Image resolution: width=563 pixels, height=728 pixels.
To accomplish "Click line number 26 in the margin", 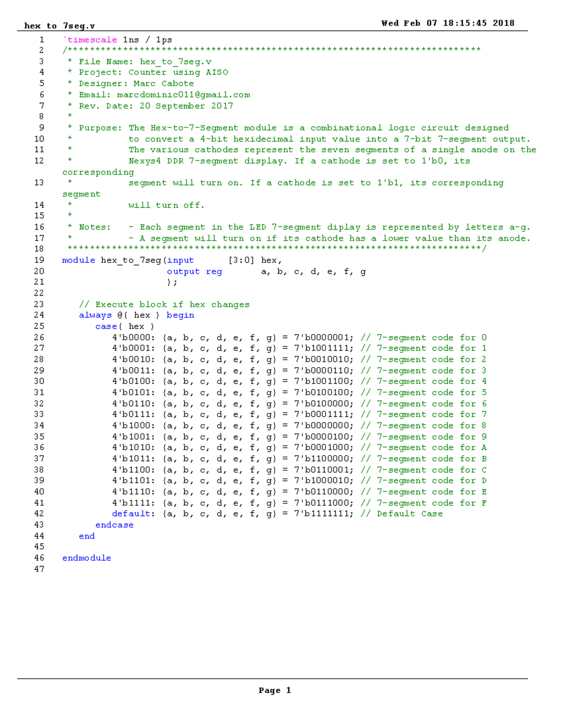I will (x=40, y=337).
